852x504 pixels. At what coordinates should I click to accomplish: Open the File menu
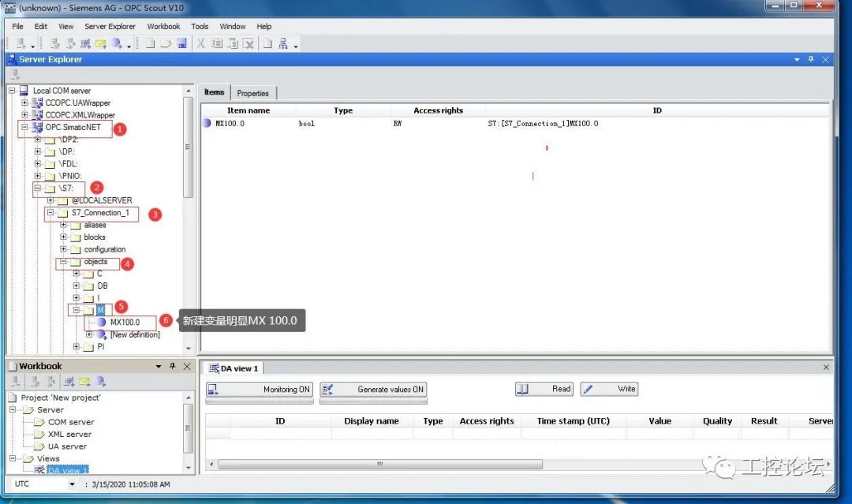pos(18,26)
